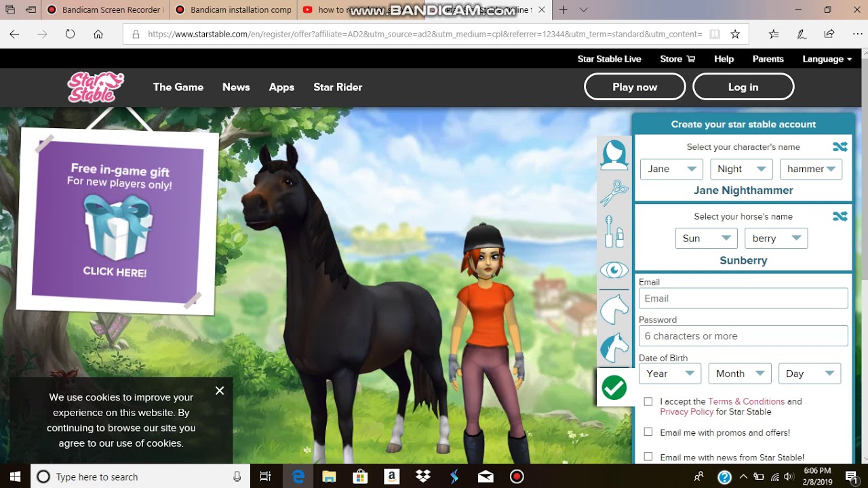Open the berry horse name dropdown
The height and width of the screenshot is (488, 868).
pos(776,239)
